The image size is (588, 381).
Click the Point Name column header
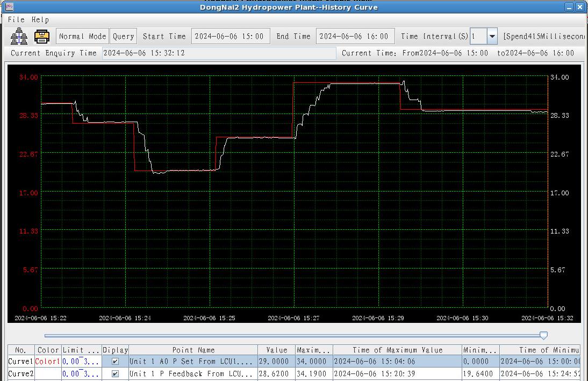tap(193, 350)
